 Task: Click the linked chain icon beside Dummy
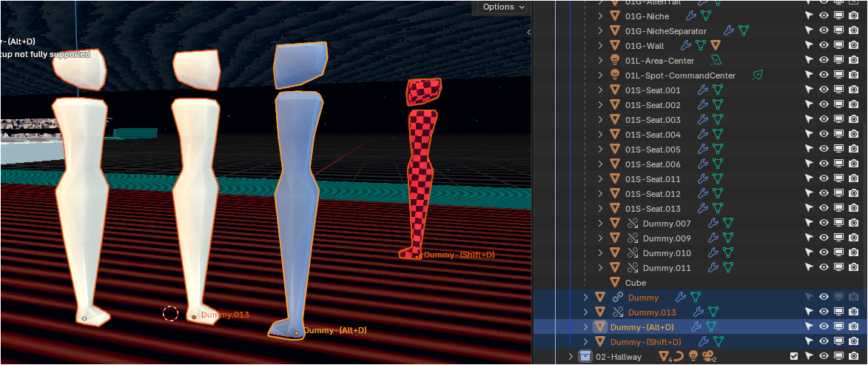pyautogui.click(x=618, y=298)
